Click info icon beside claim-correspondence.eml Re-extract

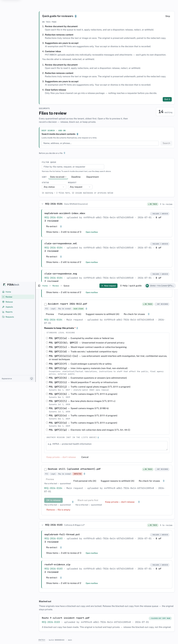(x=61, y=257)
